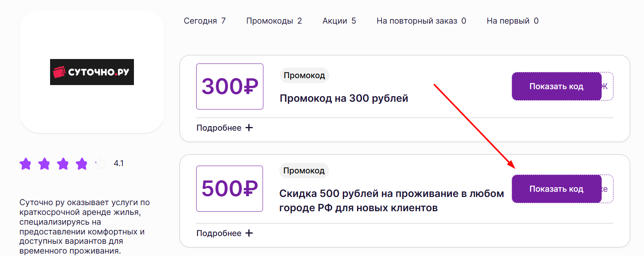
Task: Switch to the Промокоды 2 tab
Action: 274,21
